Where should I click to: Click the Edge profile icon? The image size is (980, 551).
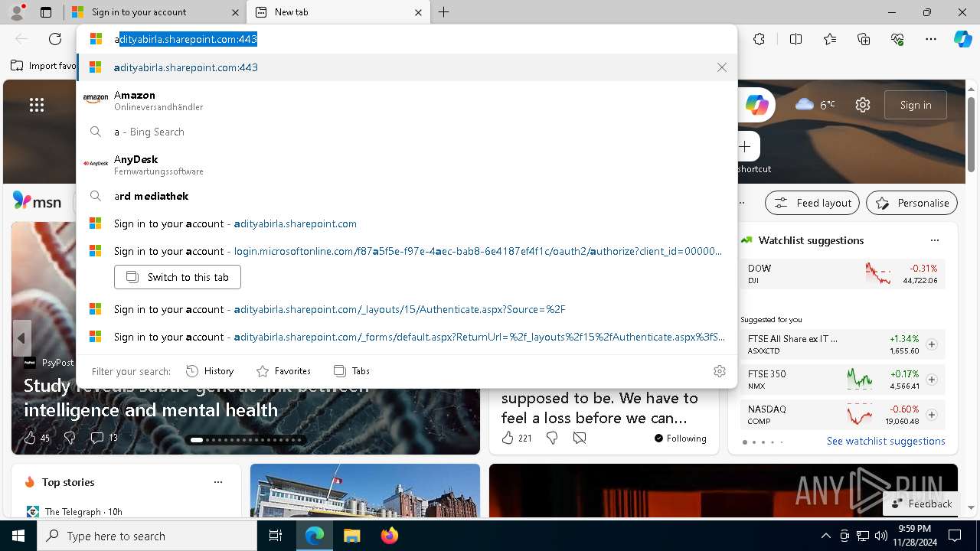(x=17, y=11)
